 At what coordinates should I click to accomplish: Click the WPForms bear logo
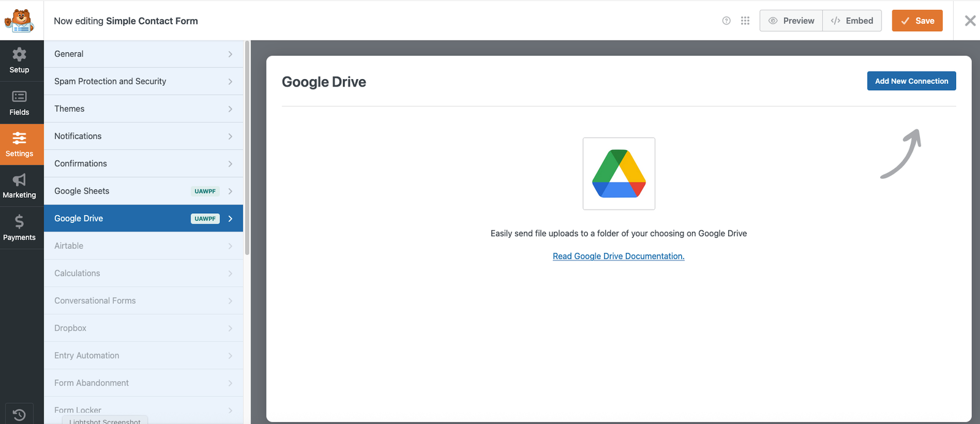coord(20,21)
